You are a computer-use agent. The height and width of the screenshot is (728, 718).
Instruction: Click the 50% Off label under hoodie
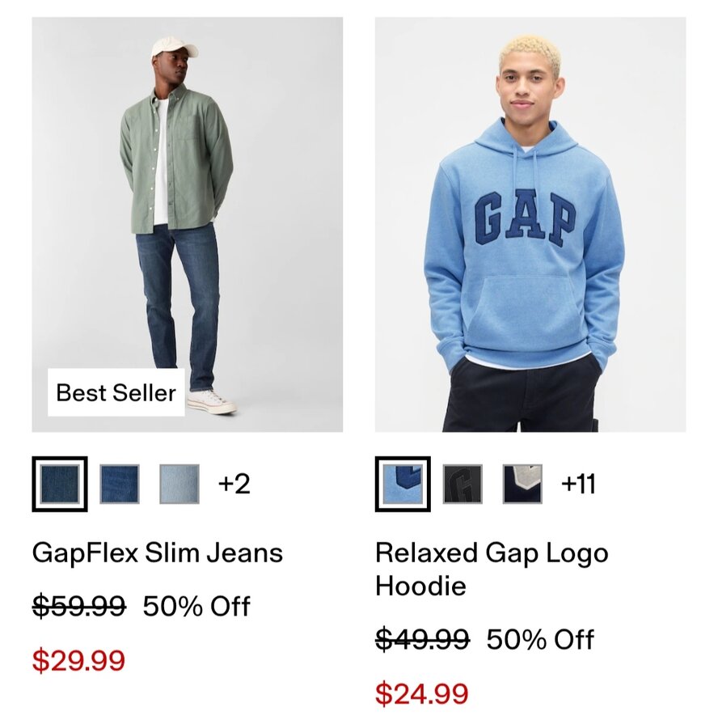(x=540, y=639)
